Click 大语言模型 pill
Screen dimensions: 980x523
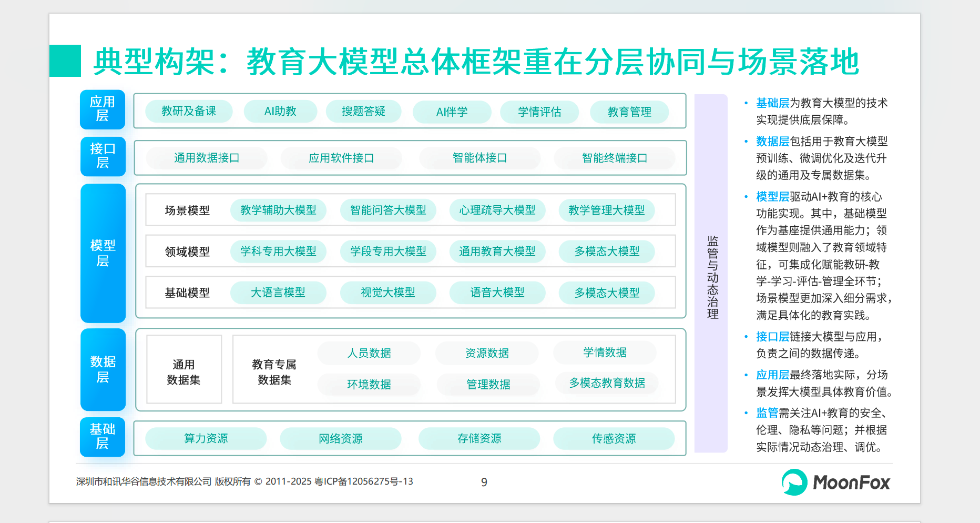(x=278, y=293)
